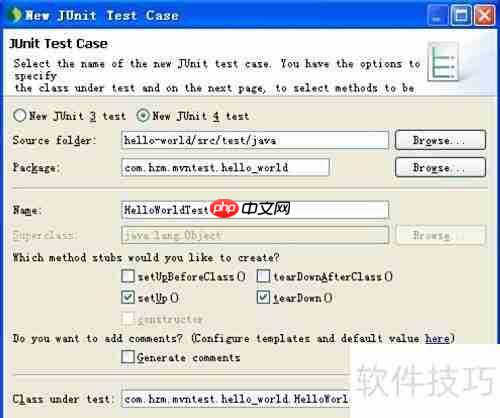Open the 'here' templates configuration link

(437, 338)
